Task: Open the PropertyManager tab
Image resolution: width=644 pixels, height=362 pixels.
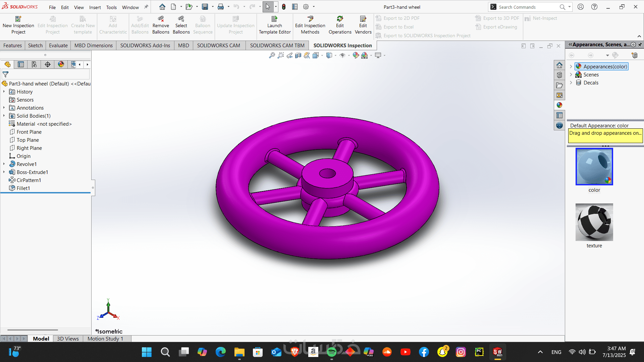Action: click(x=21, y=64)
